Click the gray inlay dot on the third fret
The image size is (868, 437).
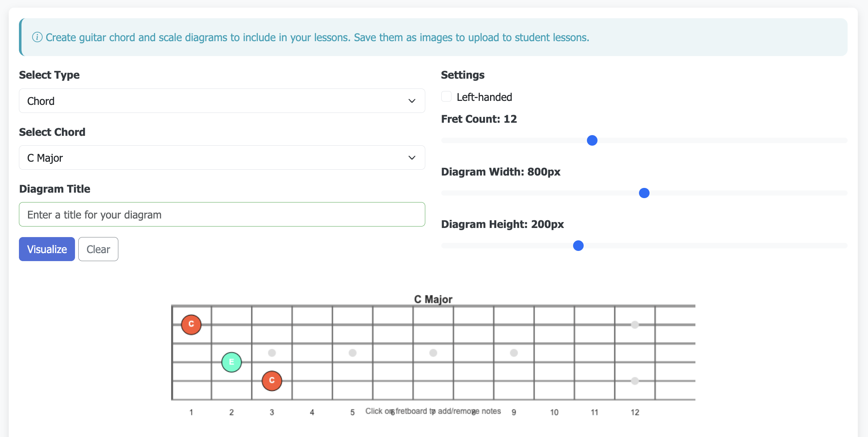click(x=272, y=353)
